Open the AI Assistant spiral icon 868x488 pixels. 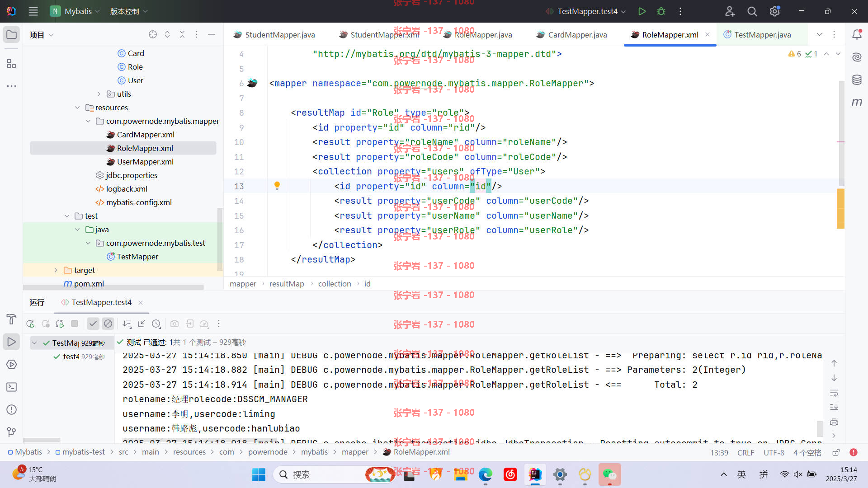tap(857, 57)
